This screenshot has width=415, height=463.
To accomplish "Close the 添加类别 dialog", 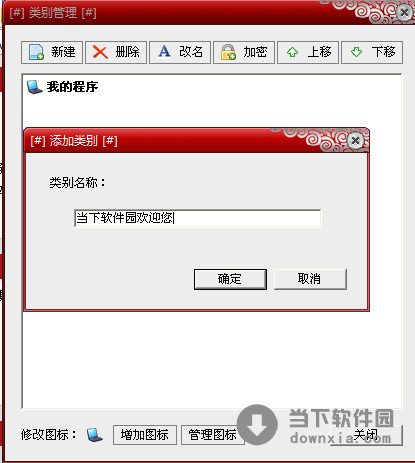I will pyautogui.click(x=355, y=140).
